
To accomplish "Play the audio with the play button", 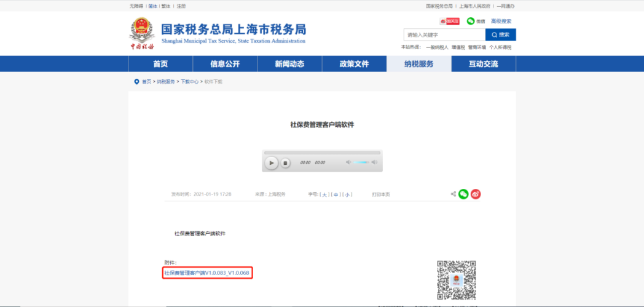I will click(270, 163).
